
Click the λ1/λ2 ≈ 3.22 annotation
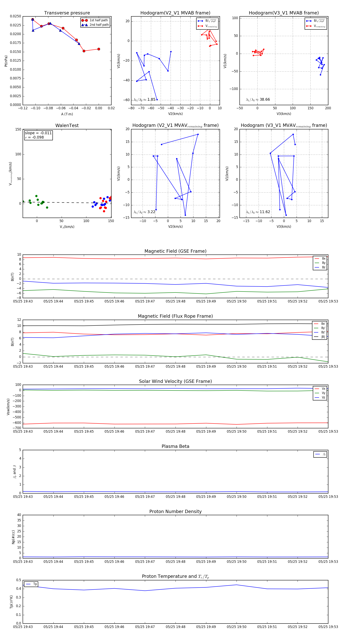tap(144, 212)
